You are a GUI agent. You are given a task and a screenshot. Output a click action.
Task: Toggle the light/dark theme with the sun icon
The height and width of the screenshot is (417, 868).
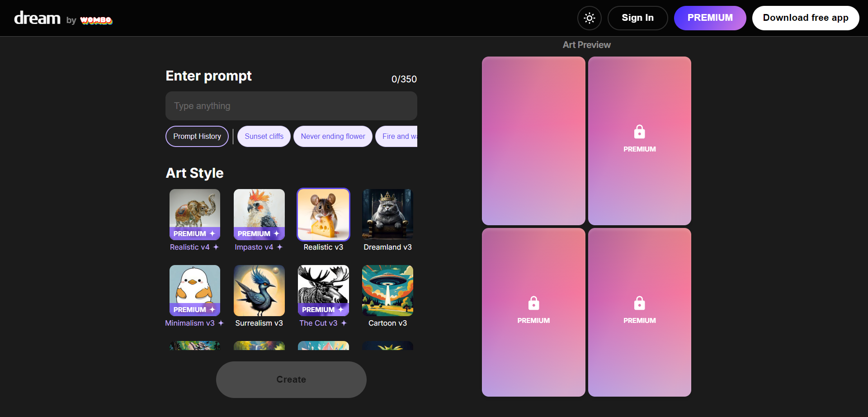click(x=589, y=18)
